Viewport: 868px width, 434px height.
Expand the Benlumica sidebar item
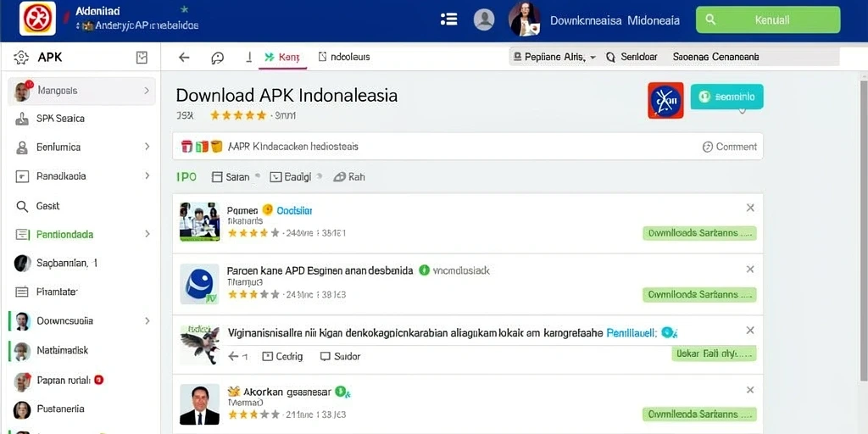tap(81, 147)
